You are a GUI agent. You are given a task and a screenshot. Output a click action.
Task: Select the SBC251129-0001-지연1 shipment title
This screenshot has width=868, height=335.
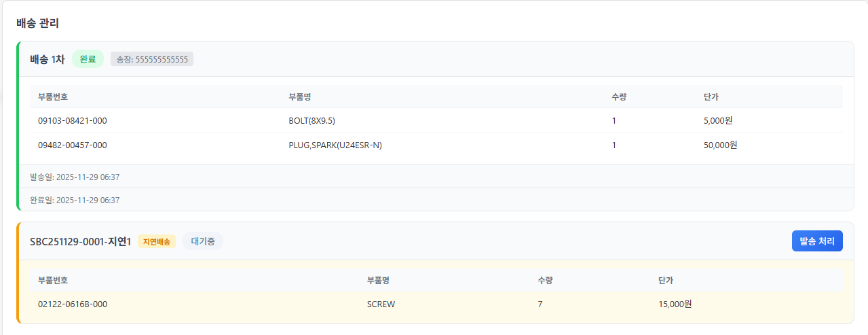click(x=80, y=241)
